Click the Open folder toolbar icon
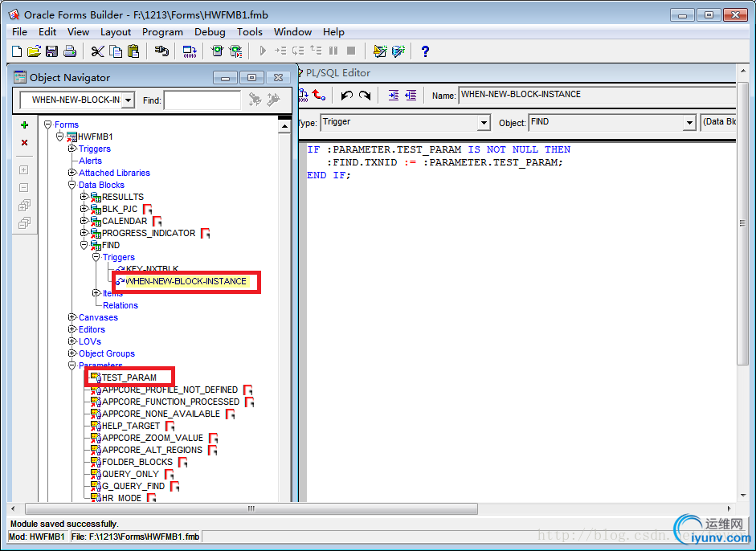Viewport: 756px width, 551px height. click(34, 51)
